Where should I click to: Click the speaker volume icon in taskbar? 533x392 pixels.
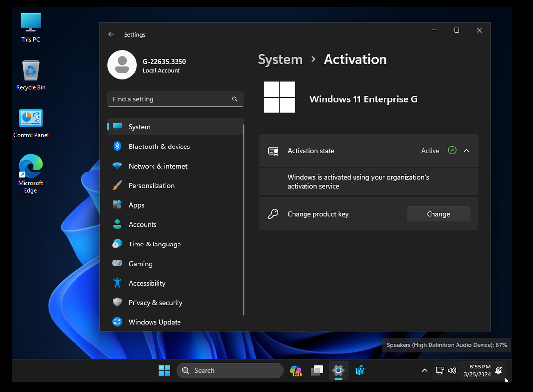click(x=452, y=370)
